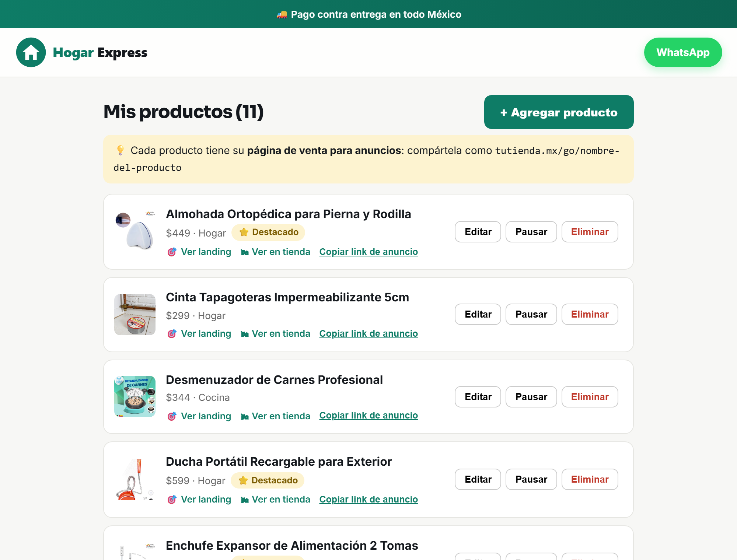This screenshot has height=560, width=737.
Task: Open the Ducha Portátil product thumbnail
Action: pyautogui.click(x=135, y=479)
